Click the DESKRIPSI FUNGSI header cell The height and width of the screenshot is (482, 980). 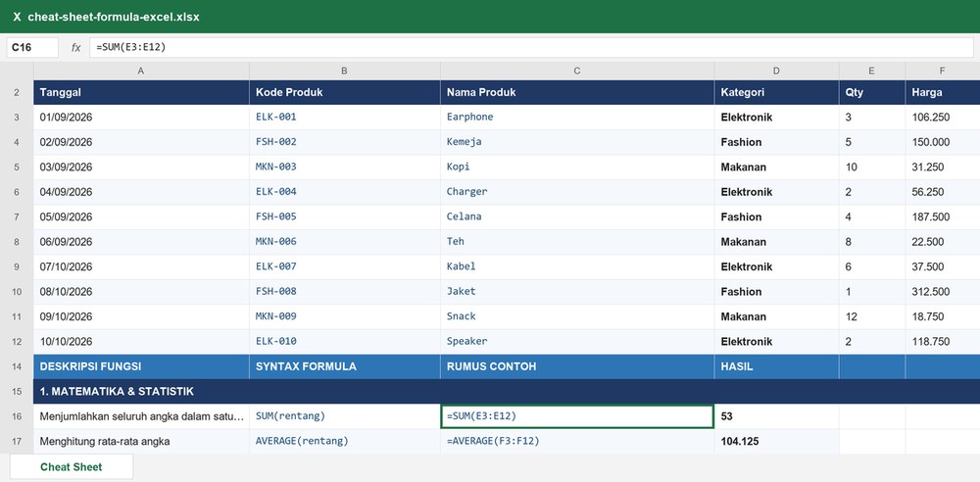tap(141, 366)
